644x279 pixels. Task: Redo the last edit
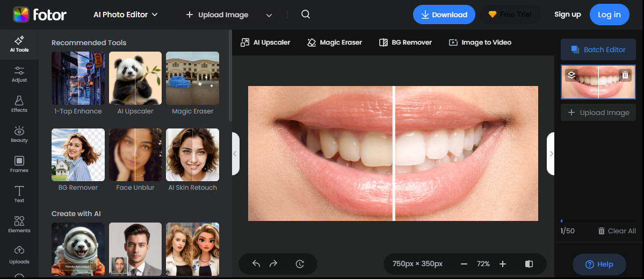273,263
